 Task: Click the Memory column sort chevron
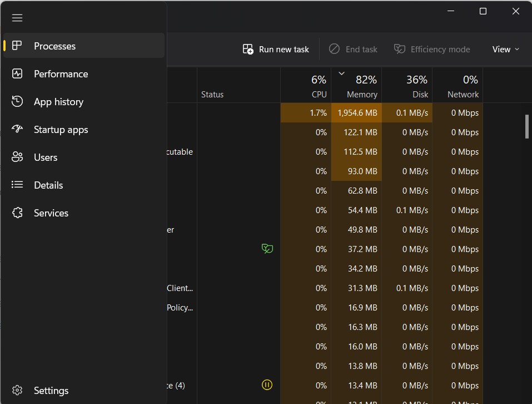tap(341, 73)
